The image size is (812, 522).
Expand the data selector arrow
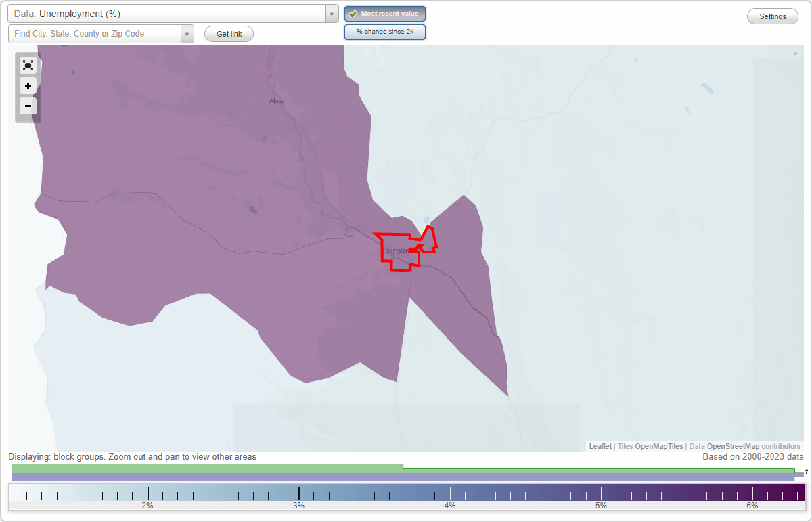(332, 14)
